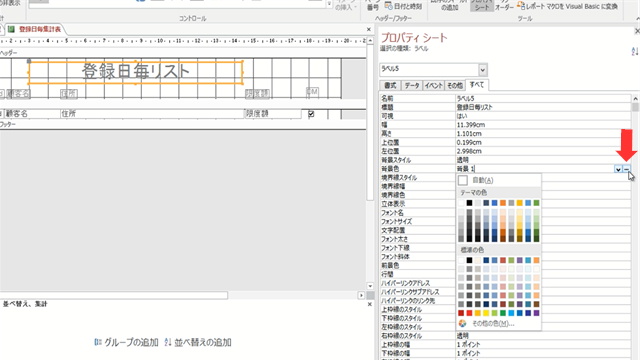The width and height of the screenshot is (640, 360).
Task: Toggle the checkbox in the detail section
Action: click(x=311, y=114)
